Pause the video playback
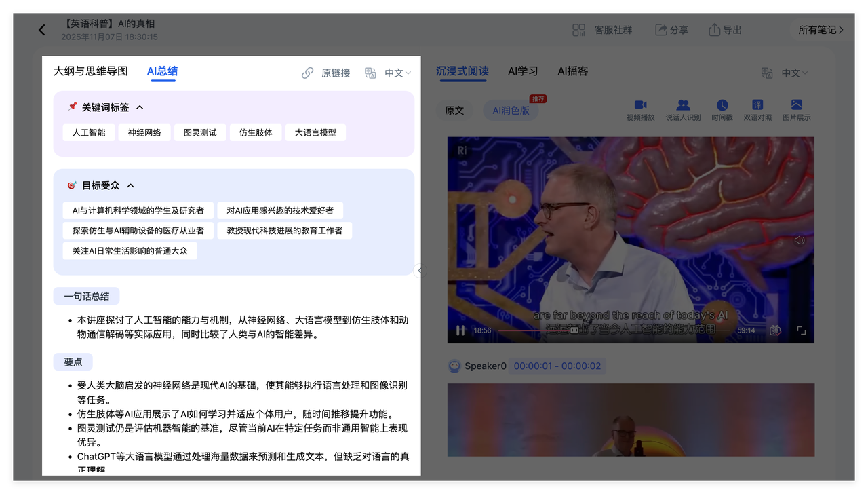 (460, 330)
